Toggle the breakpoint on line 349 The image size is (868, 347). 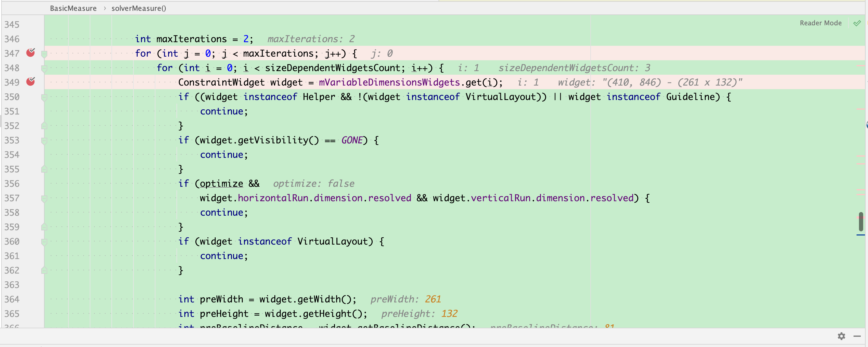(x=30, y=82)
